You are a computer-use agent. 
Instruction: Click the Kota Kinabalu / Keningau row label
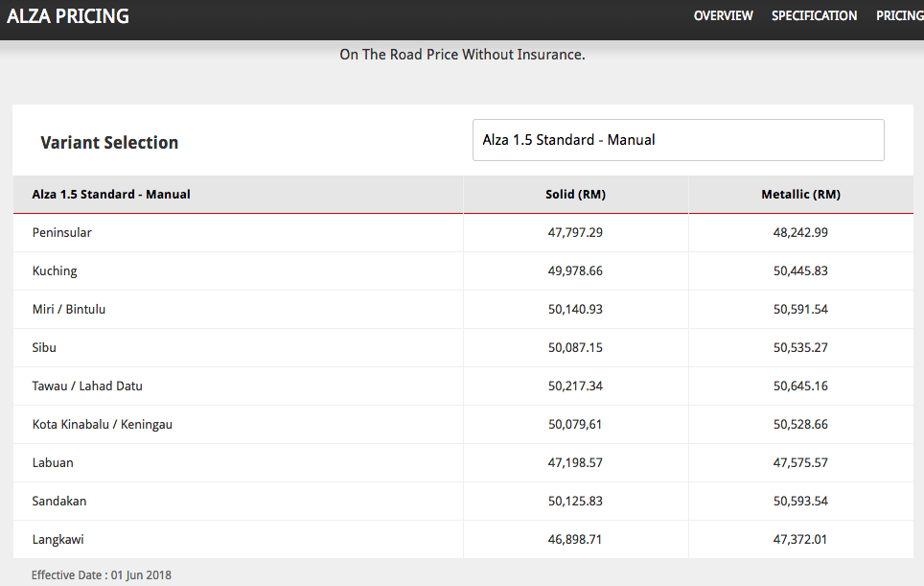point(103,425)
